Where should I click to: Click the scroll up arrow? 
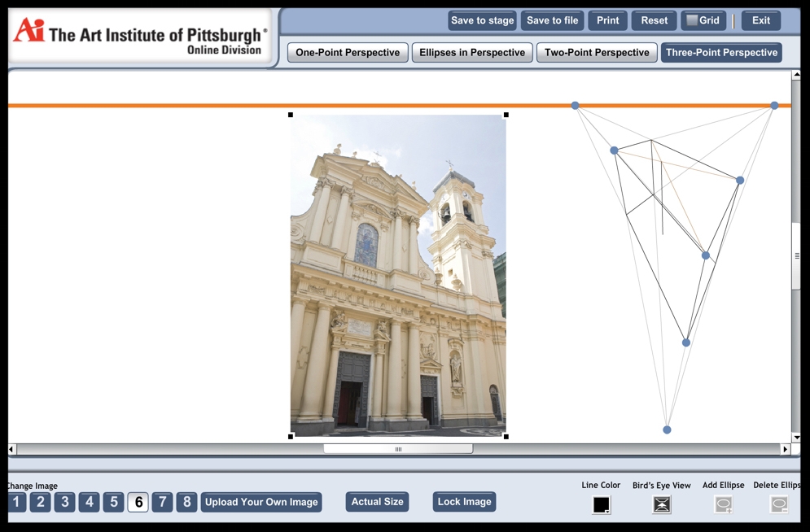point(796,75)
